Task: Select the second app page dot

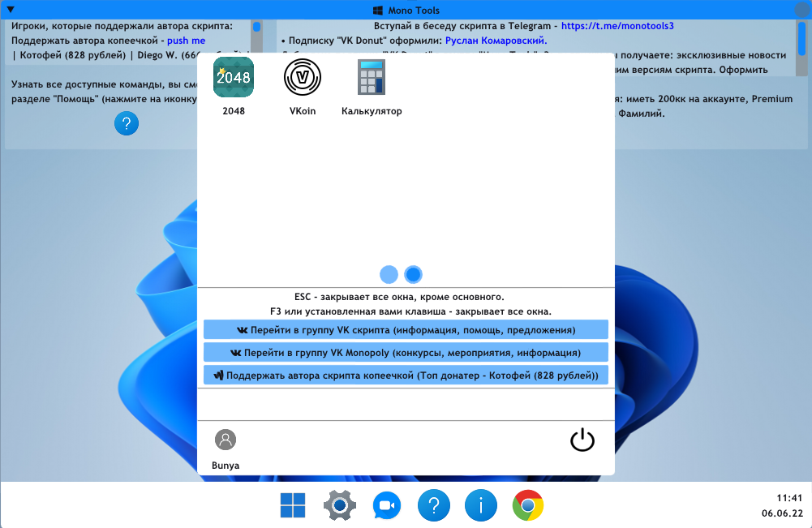Action: (x=413, y=274)
